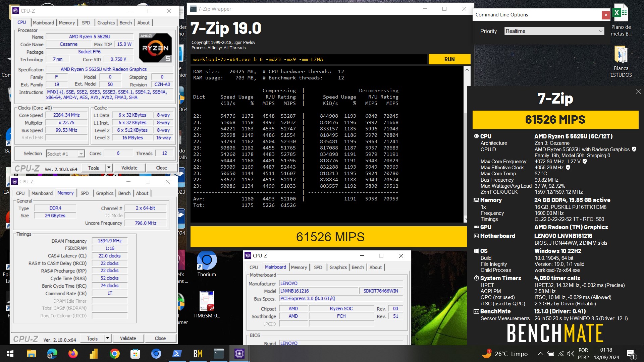The image size is (644, 362).
Task: Switch to the 7-Zip Wrapper console taskbar icon
Action: coord(218,354)
